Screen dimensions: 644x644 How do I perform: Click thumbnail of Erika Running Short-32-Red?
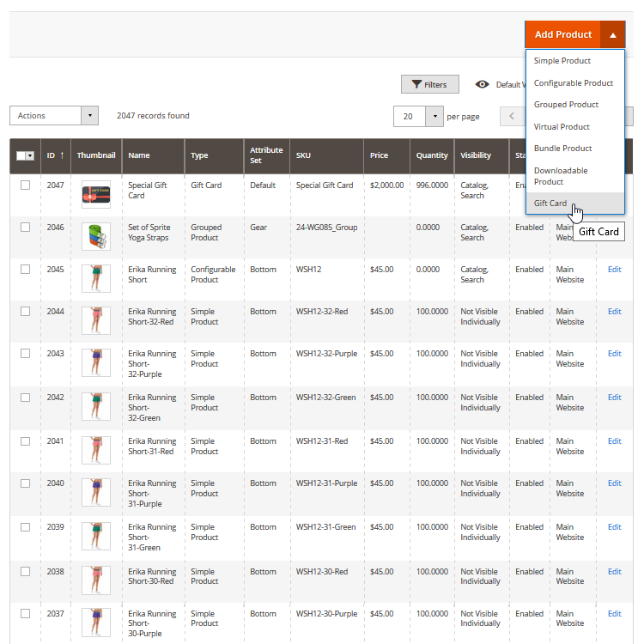point(95,320)
